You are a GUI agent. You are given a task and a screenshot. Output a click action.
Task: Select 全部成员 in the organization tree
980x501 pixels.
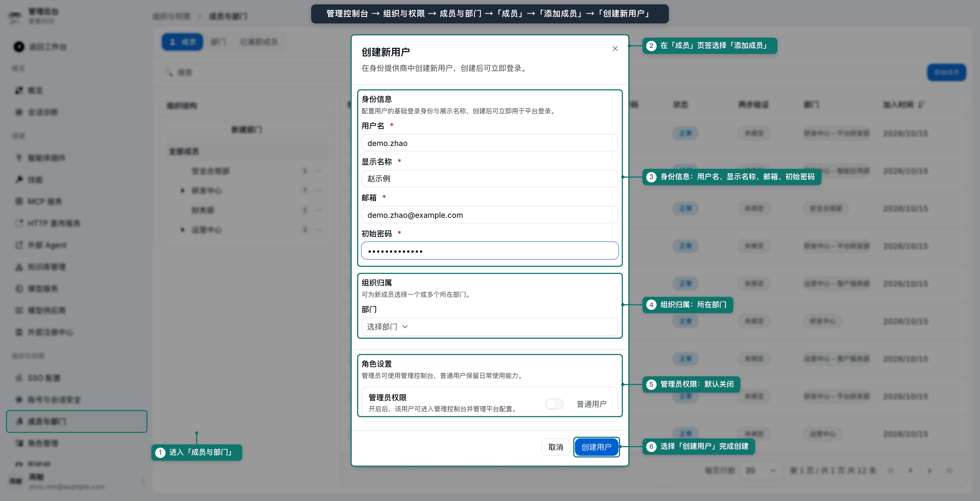coord(247,151)
